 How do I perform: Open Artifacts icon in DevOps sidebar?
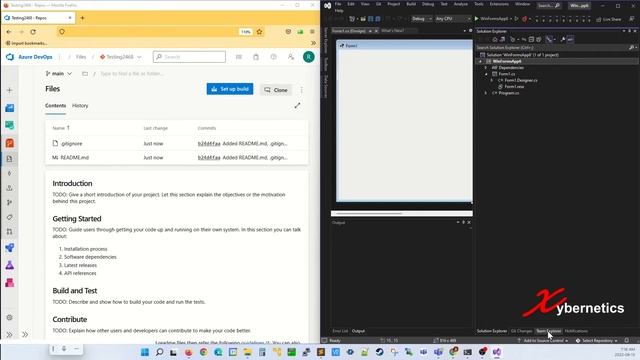pyautogui.click(x=10, y=282)
